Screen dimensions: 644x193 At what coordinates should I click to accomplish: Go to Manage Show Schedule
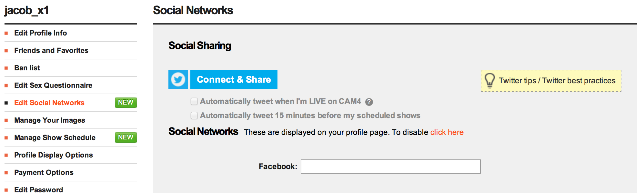point(55,137)
